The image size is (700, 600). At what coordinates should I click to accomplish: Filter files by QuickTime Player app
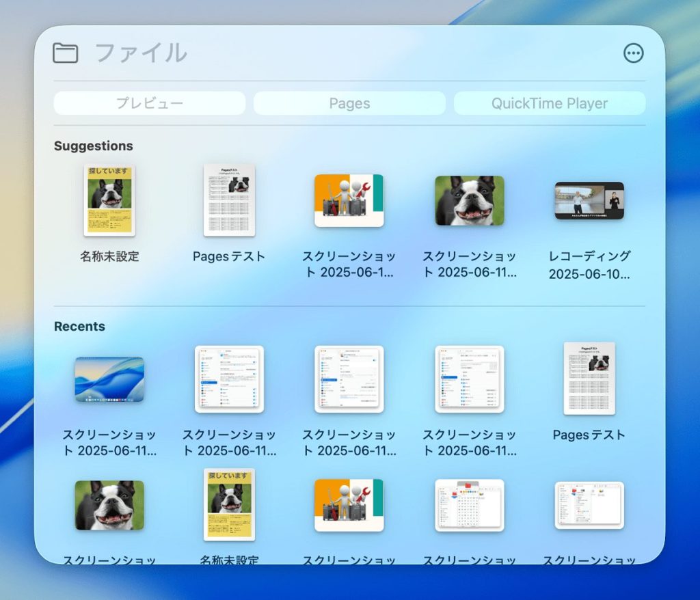[x=550, y=103]
